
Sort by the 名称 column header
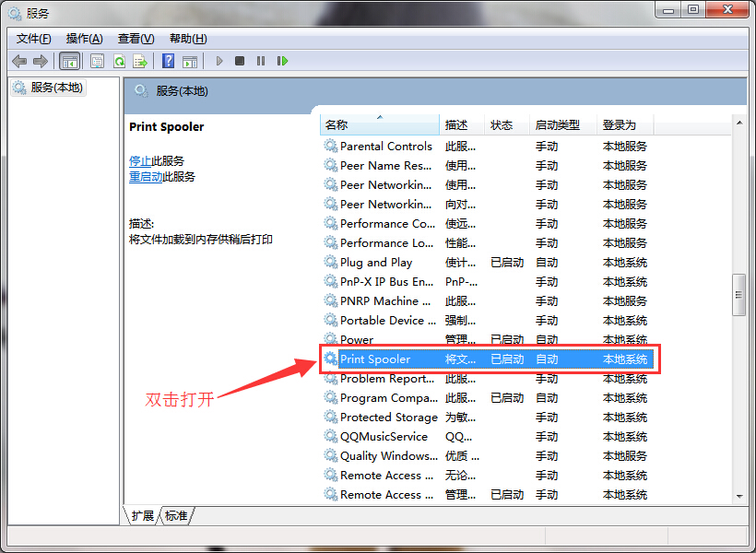click(378, 124)
